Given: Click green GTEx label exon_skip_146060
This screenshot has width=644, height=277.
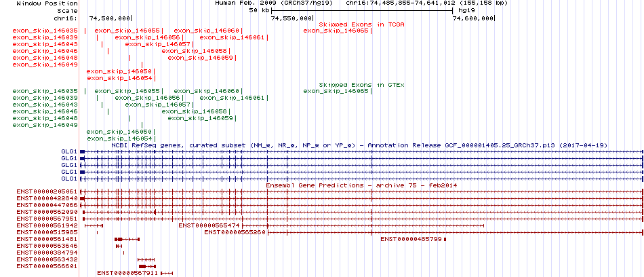Looking at the screenshot, I should click(207, 91).
